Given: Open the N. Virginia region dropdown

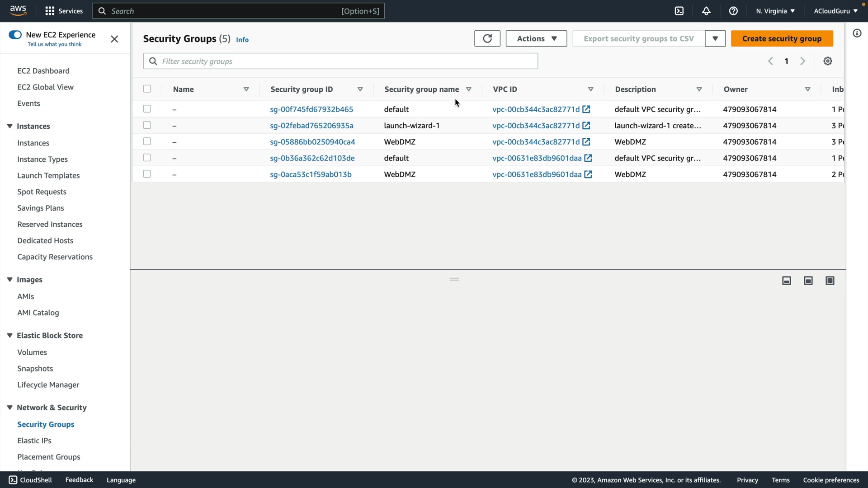Looking at the screenshot, I should pyautogui.click(x=775, y=11).
